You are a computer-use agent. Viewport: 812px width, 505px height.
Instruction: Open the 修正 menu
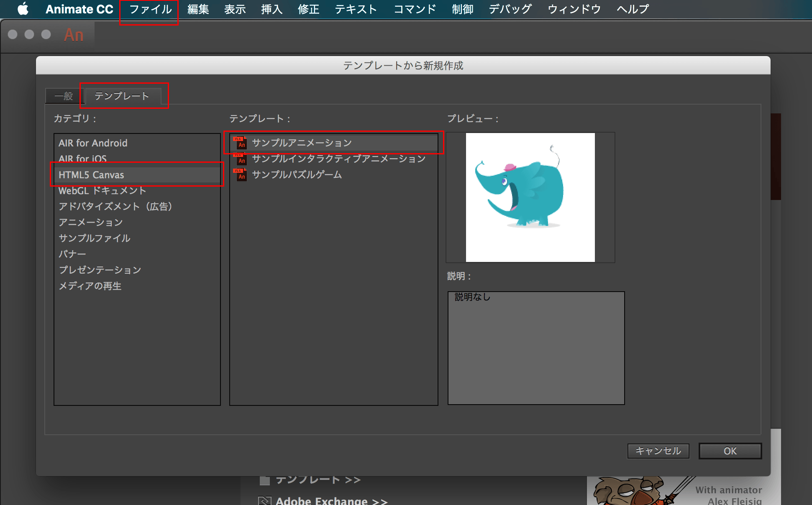[308, 9]
